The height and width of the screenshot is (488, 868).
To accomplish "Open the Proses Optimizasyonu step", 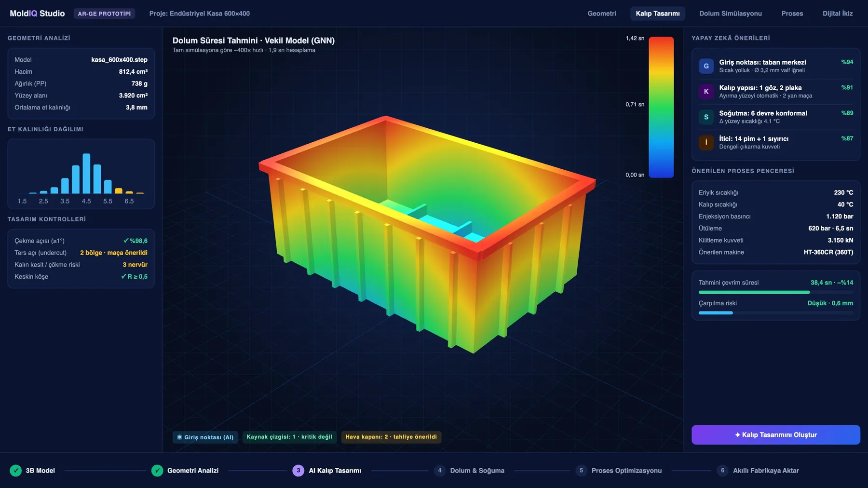I will (x=619, y=471).
